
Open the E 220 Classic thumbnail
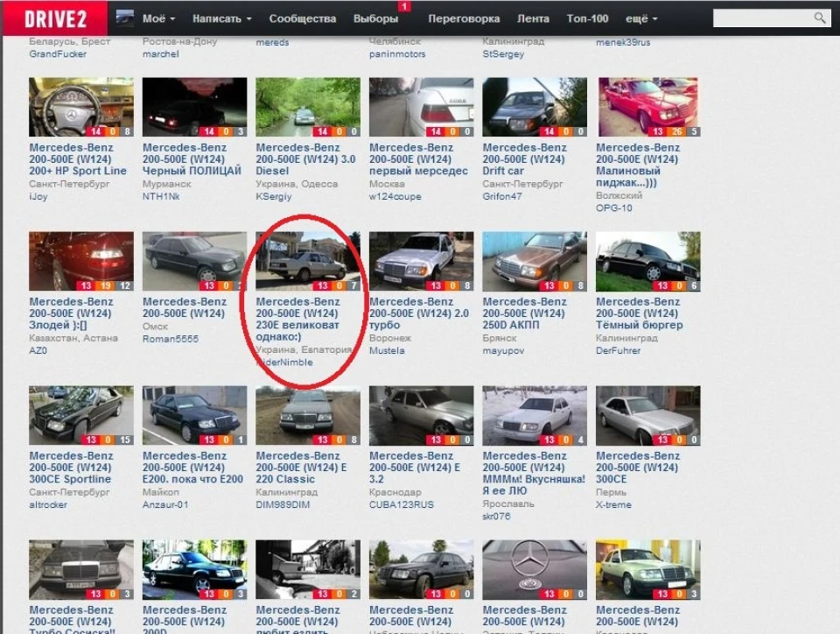pyautogui.click(x=308, y=415)
